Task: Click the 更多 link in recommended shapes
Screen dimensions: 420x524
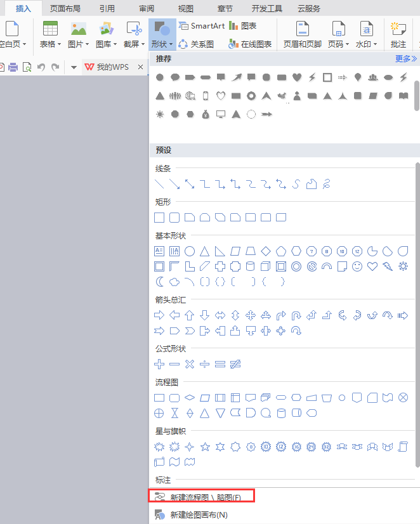Action: tap(406, 59)
